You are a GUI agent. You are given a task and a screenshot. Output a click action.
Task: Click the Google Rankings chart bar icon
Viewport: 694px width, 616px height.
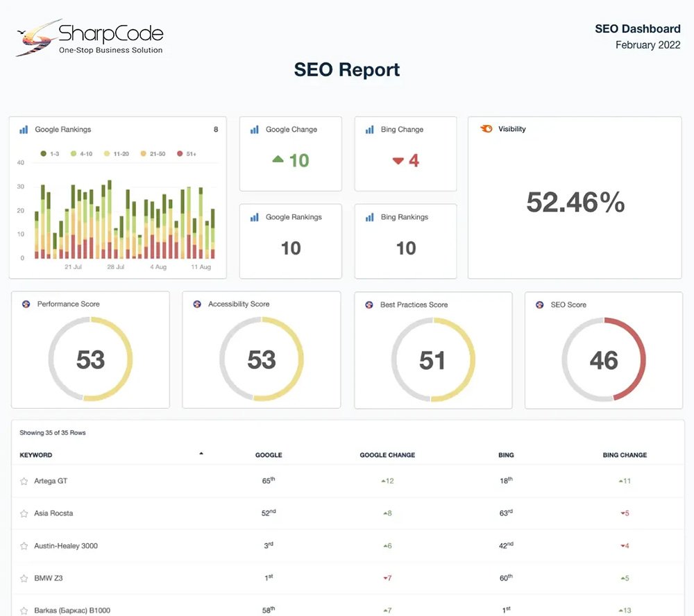coord(24,130)
